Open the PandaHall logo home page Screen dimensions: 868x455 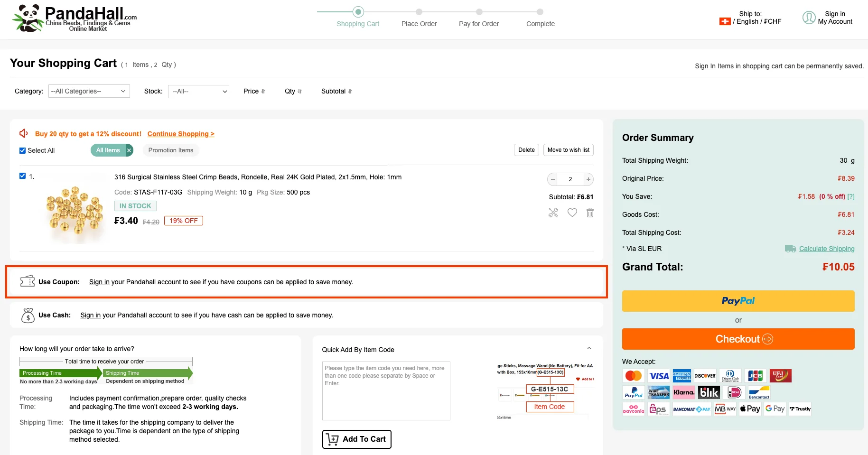click(75, 19)
